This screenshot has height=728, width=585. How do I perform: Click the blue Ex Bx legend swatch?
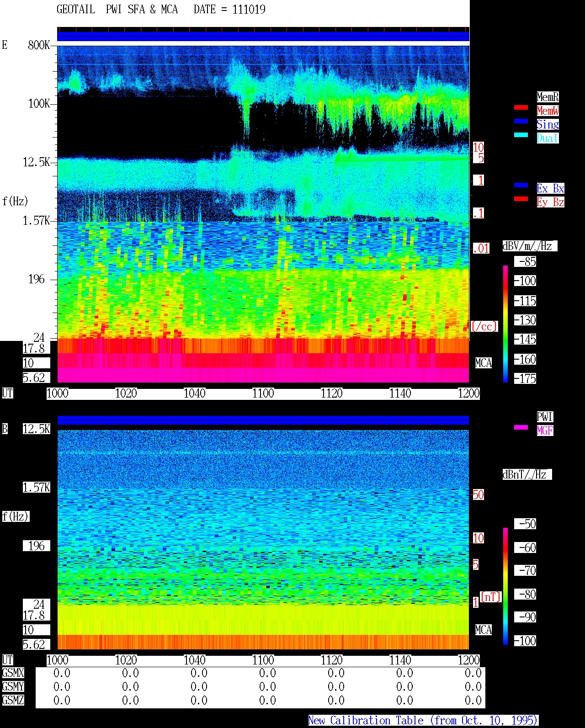pos(521,185)
